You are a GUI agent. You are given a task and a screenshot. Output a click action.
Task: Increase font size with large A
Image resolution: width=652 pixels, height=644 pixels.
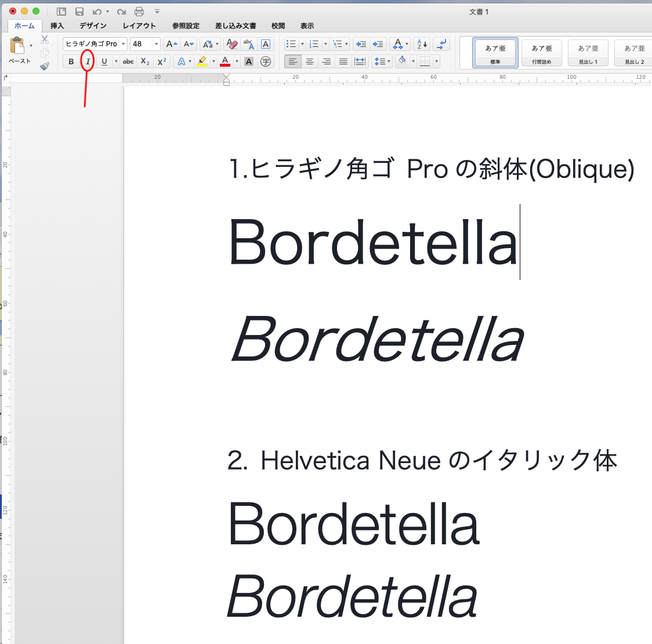coord(171,43)
